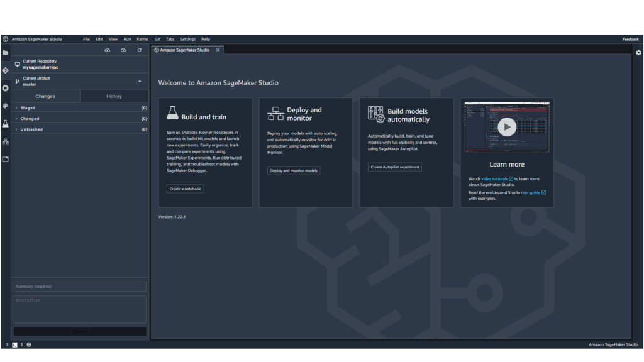Close the Amazon SageMaker Studio tab
644x362 pixels.
[x=218, y=50]
